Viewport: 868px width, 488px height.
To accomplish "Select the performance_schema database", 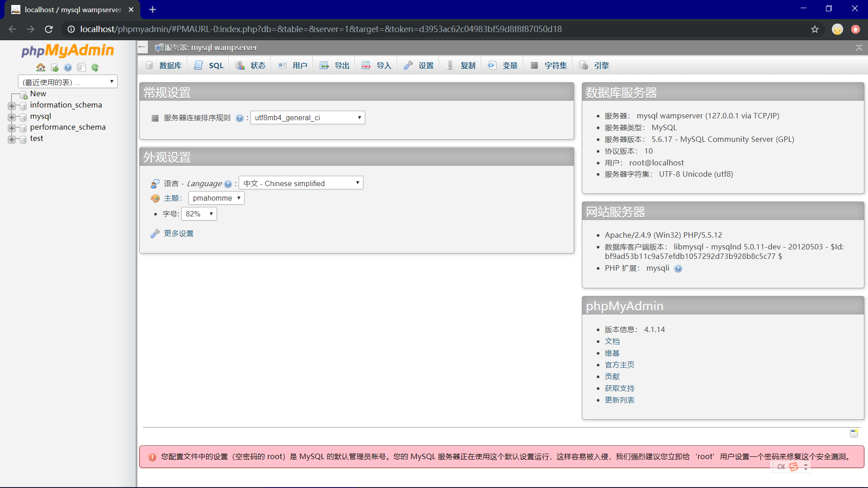I will tap(68, 127).
